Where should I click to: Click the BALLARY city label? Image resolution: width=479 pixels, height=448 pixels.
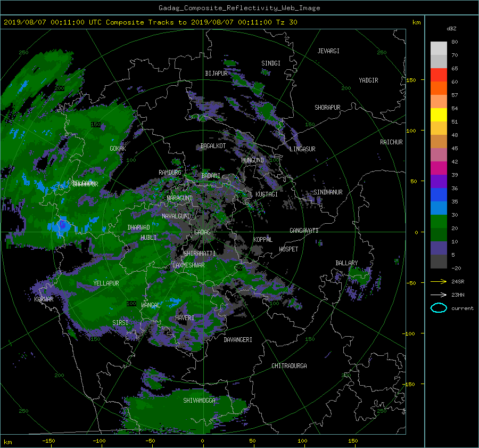tap(346, 263)
